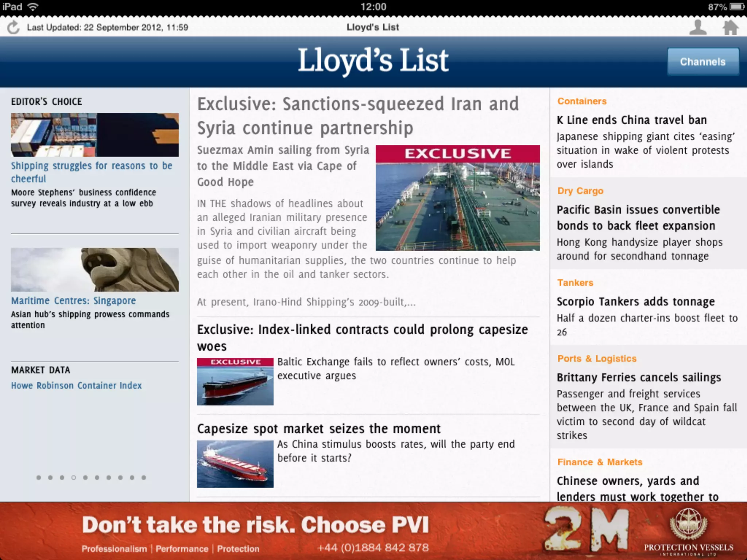
Task: Tap the first page indicator dot
Action: click(x=39, y=478)
